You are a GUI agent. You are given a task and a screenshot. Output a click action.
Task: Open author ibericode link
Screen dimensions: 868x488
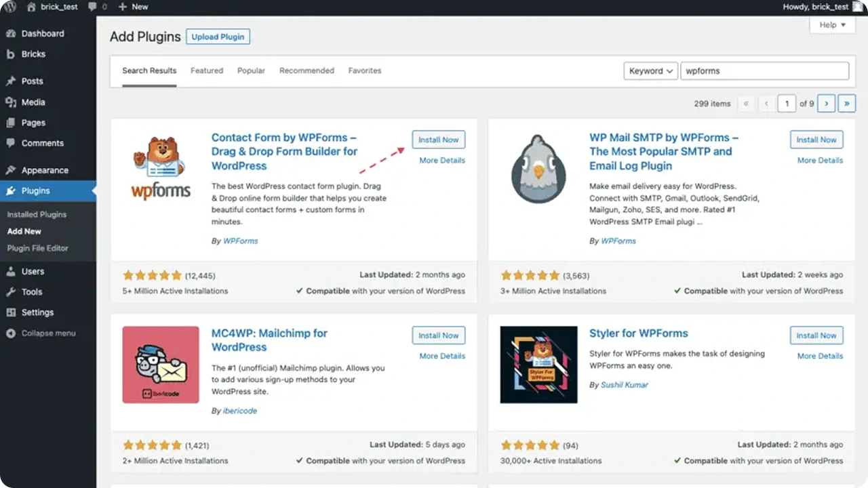click(240, 411)
